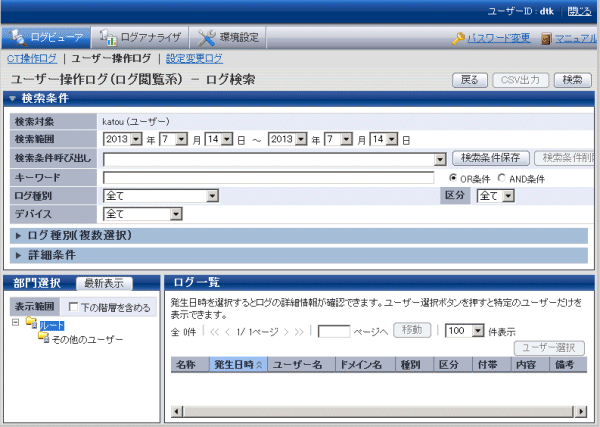The width and height of the screenshot is (600, 427).
Task: Sort by ユーザー名 column
Action: [x=301, y=364]
